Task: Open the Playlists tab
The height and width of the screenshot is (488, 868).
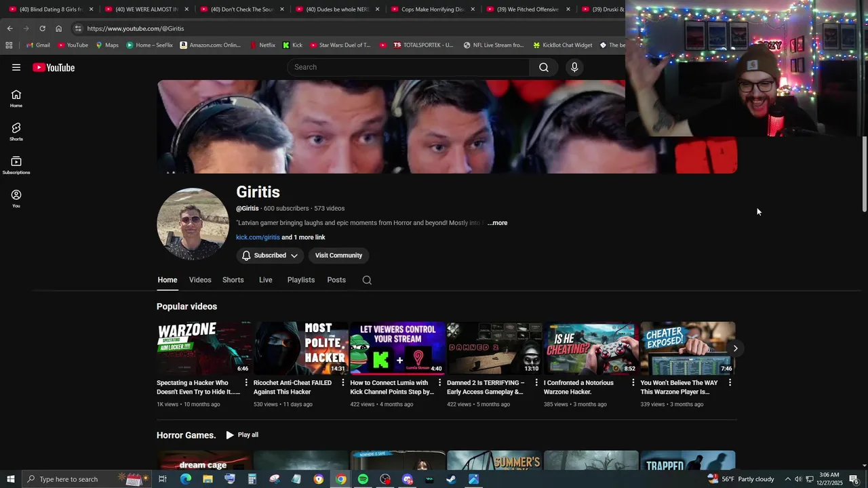Action: click(301, 280)
